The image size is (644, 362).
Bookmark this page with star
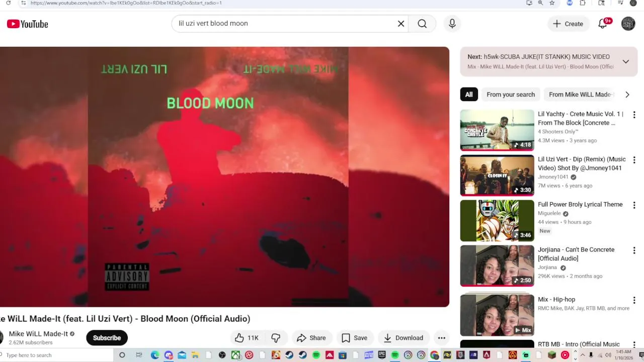(552, 3)
